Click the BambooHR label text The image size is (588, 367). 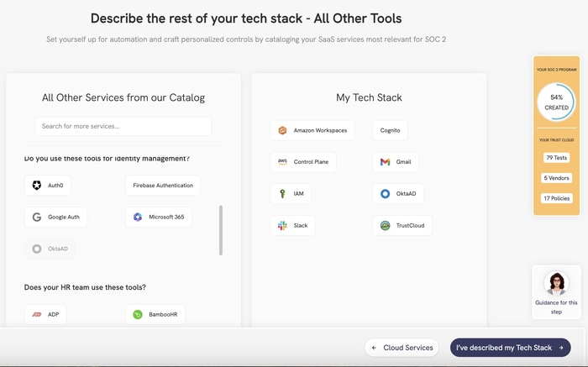pos(163,315)
